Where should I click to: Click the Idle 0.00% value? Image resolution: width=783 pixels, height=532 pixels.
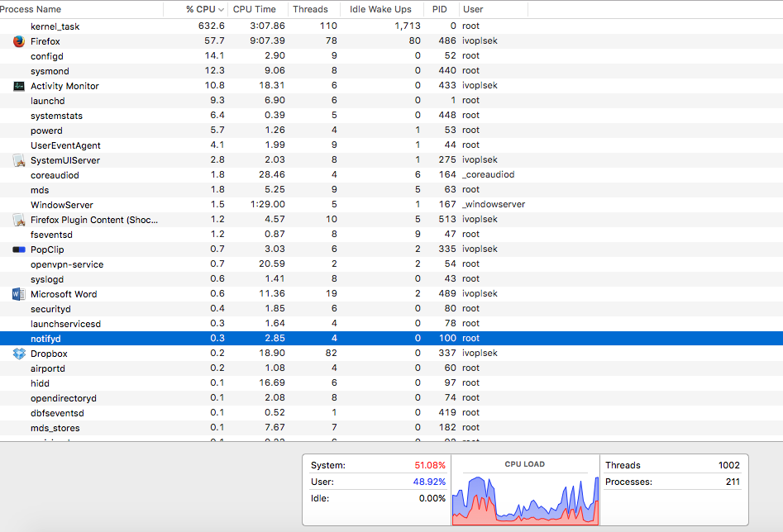coord(432,498)
